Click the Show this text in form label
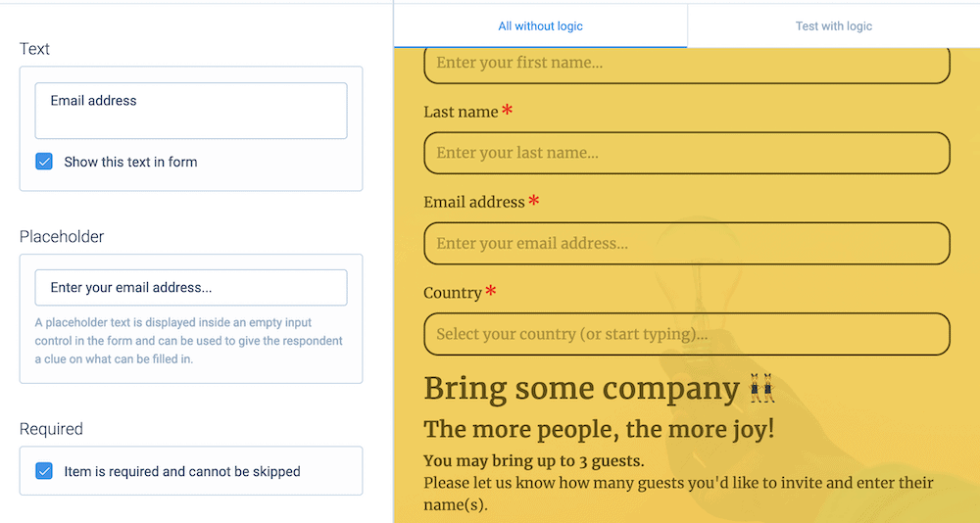 pos(130,162)
